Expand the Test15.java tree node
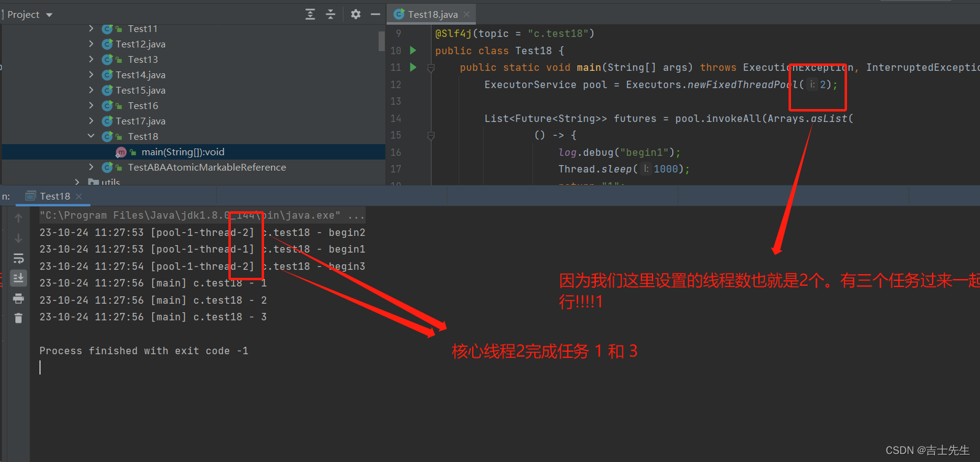The width and height of the screenshot is (980, 462). pyautogui.click(x=91, y=90)
